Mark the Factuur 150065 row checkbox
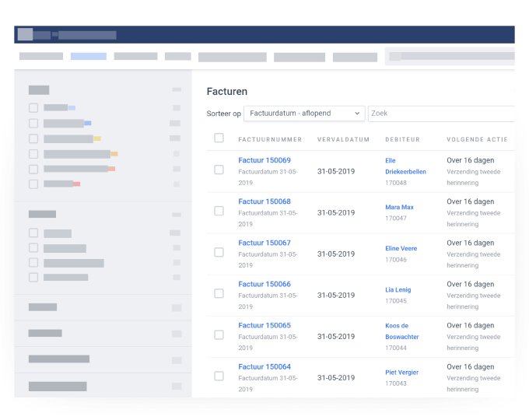Viewport: 529px width, 420px height. coord(219,334)
